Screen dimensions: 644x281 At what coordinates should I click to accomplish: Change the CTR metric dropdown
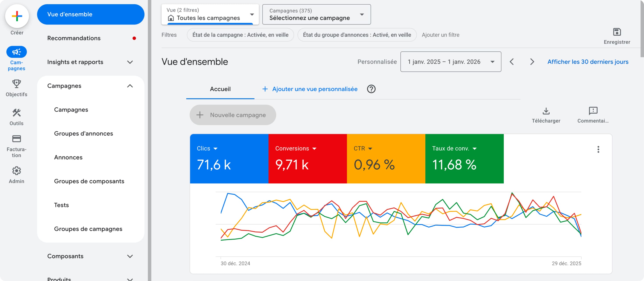point(370,149)
